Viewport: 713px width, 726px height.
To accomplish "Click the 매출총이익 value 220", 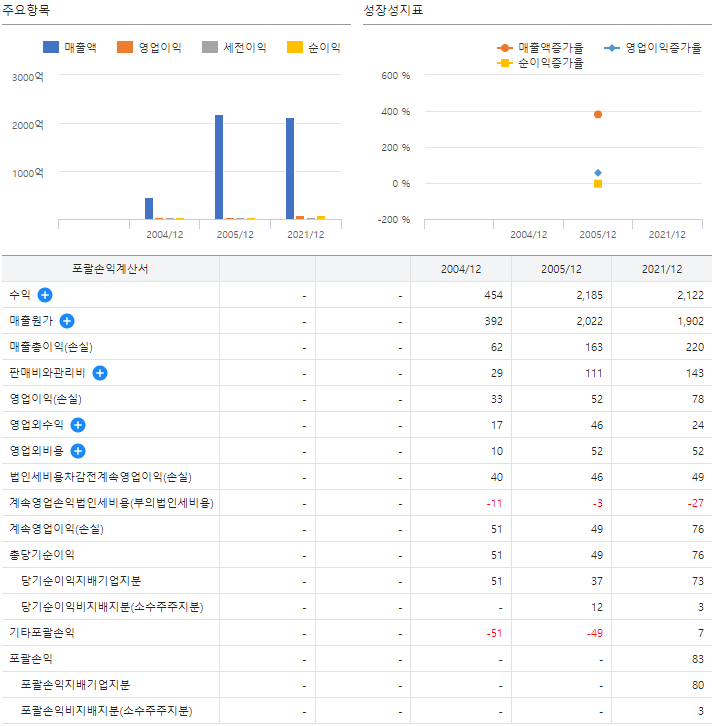I will pyautogui.click(x=695, y=347).
